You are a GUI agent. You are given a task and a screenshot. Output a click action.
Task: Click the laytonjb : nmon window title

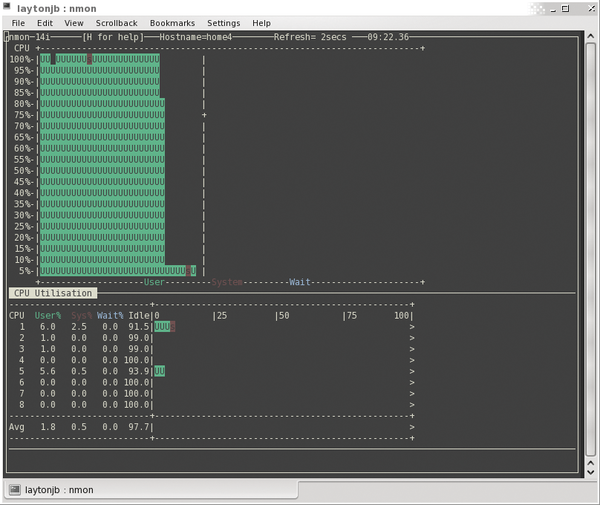tap(57, 8)
